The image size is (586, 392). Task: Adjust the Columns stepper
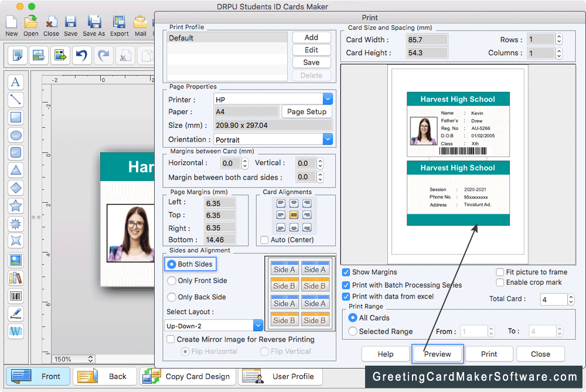click(559, 53)
